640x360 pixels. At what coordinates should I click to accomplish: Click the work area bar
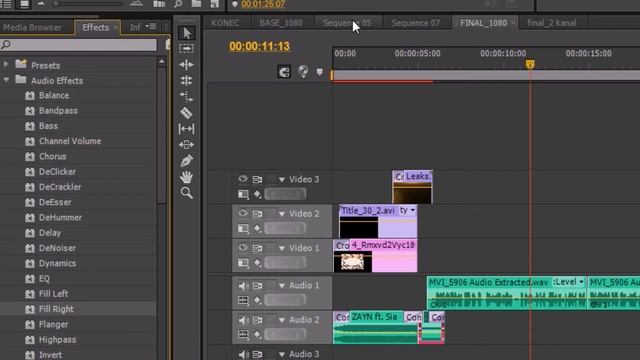pyautogui.click(x=486, y=75)
